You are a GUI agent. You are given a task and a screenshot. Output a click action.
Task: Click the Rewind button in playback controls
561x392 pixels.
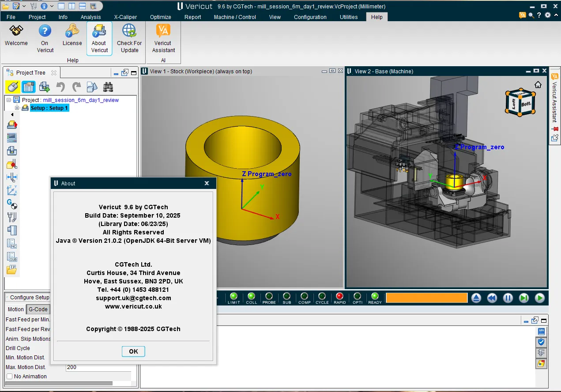(492, 298)
